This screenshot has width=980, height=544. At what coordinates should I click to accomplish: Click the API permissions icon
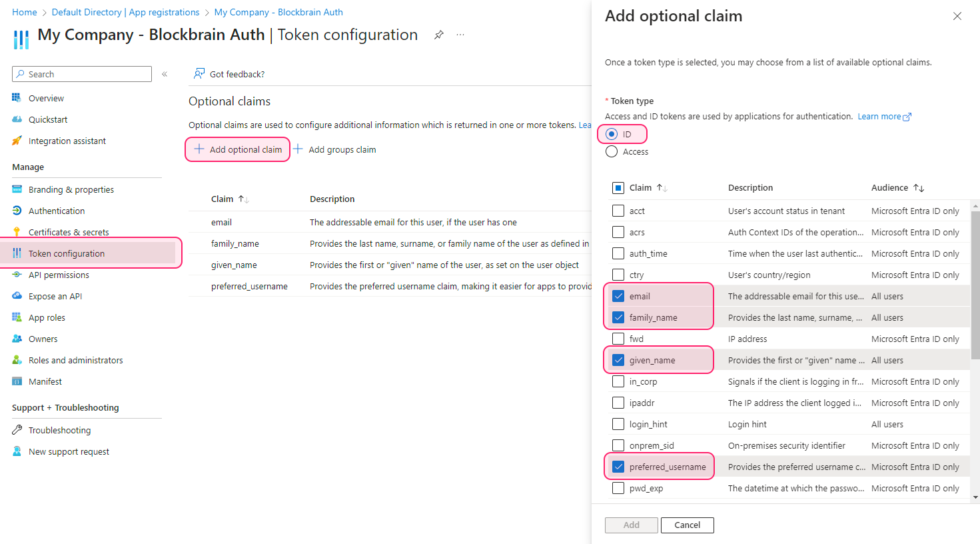[x=17, y=275]
